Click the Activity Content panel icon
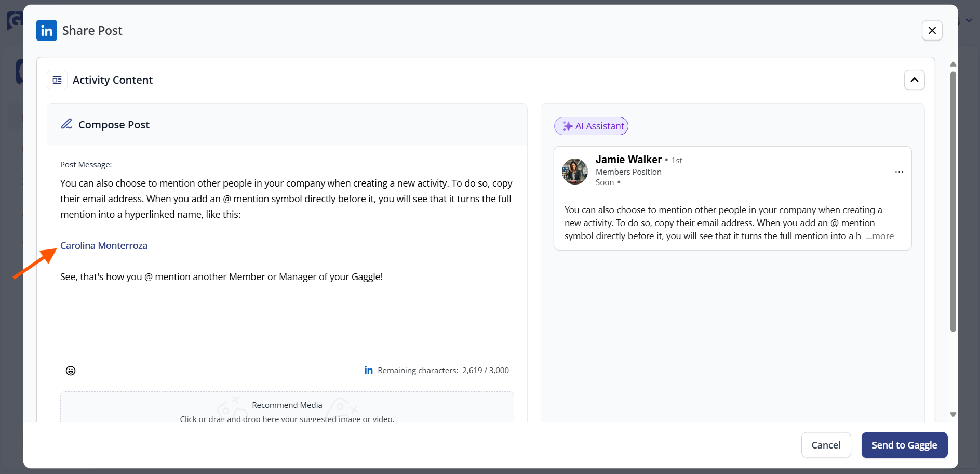This screenshot has height=474, width=980. click(57, 80)
